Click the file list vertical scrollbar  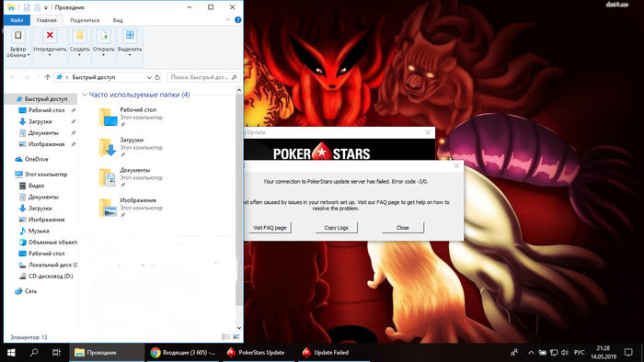tap(239, 198)
